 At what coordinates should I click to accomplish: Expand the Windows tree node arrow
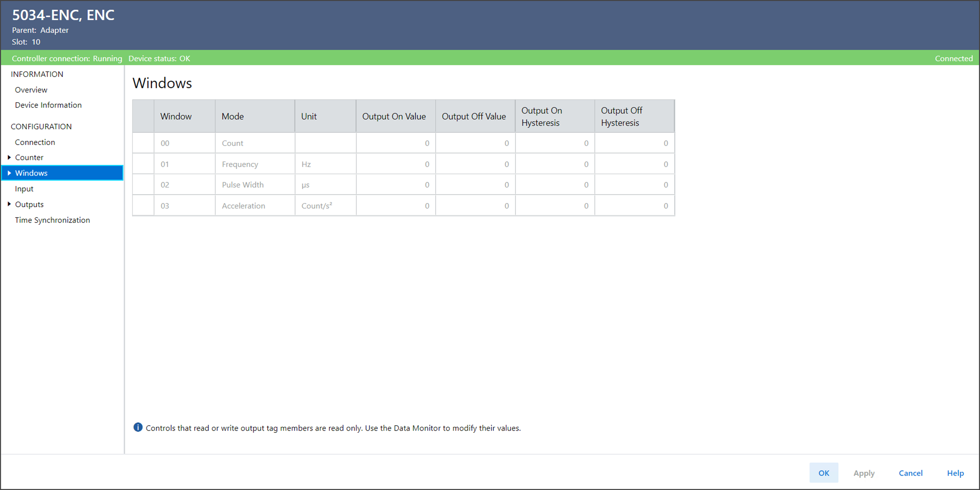[9, 173]
